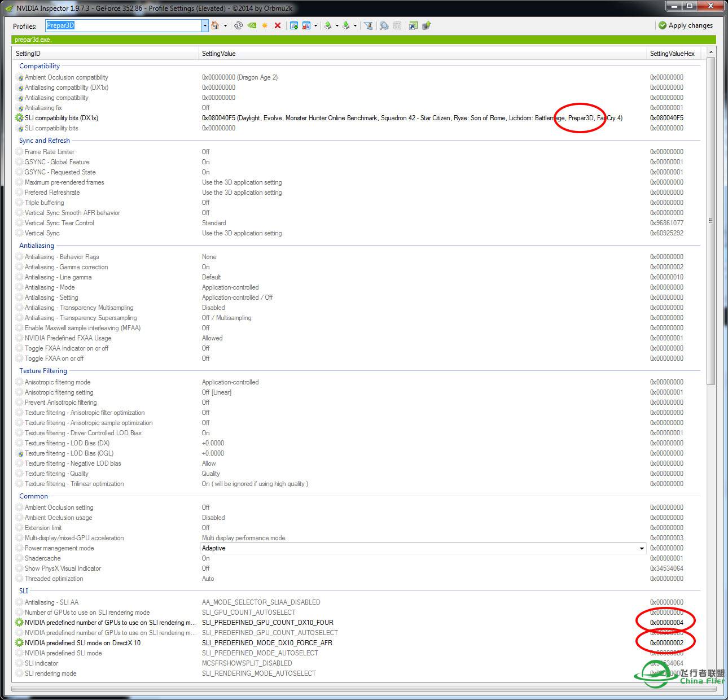This screenshot has width=728, height=700.
Task: Click the pin icon at toolbar end
Action: [x=427, y=25]
